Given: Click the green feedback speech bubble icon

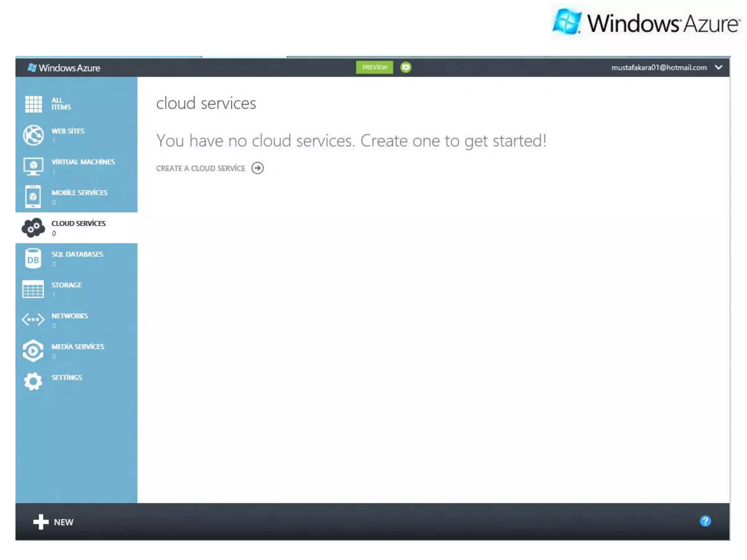Looking at the screenshot, I should point(406,67).
